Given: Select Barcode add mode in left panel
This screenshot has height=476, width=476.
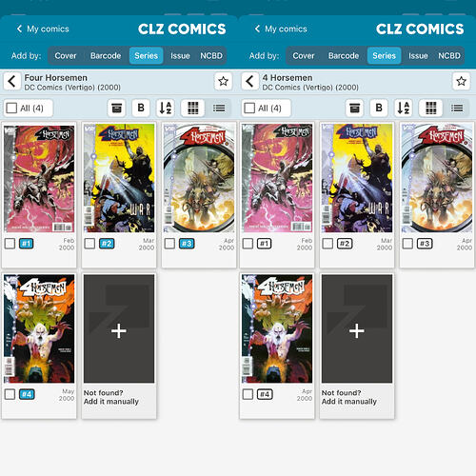Looking at the screenshot, I should click(106, 56).
